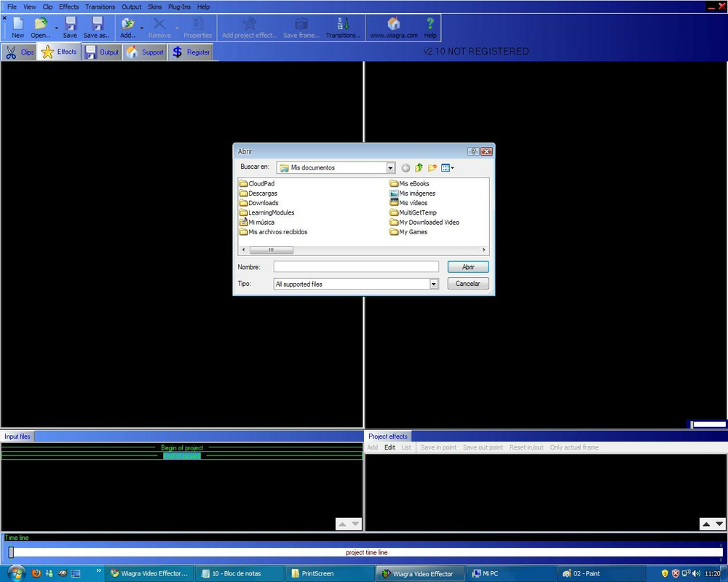Viewport: 728px width, 582px height.
Task: Switch to the Effects tab
Action: (x=59, y=52)
